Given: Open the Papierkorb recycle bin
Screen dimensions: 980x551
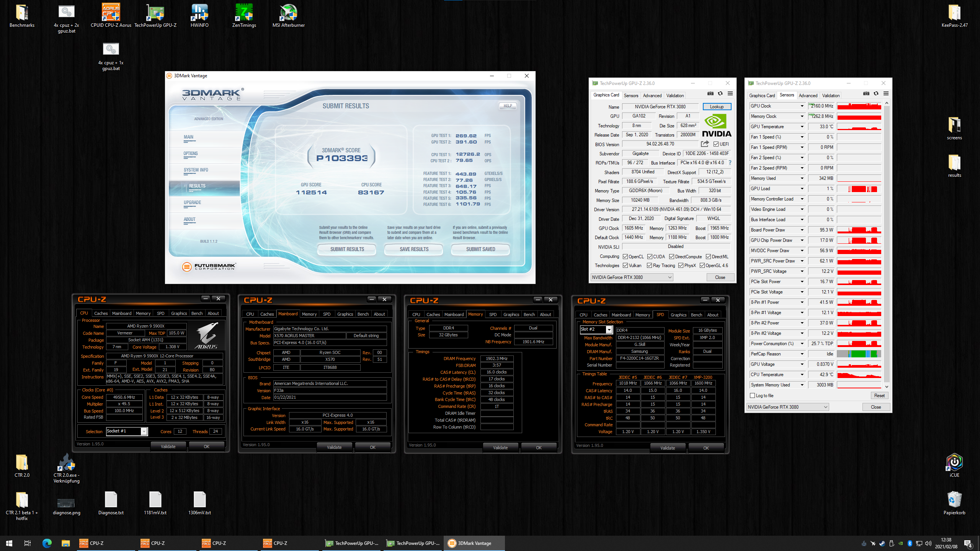Looking at the screenshot, I should coord(954,503).
